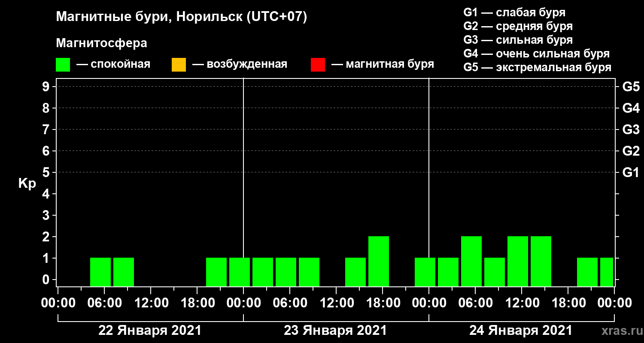Click the G5 tick label on the right axis

(631, 87)
